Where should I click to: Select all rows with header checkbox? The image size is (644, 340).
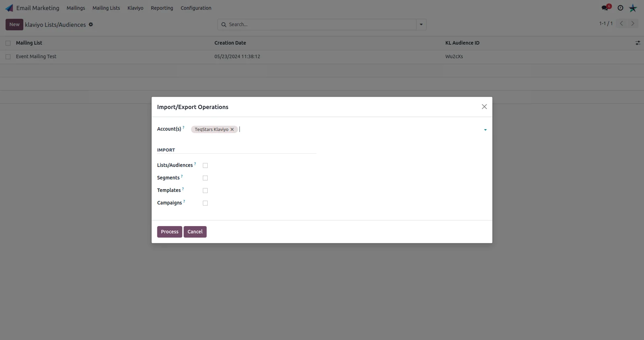point(8,43)
